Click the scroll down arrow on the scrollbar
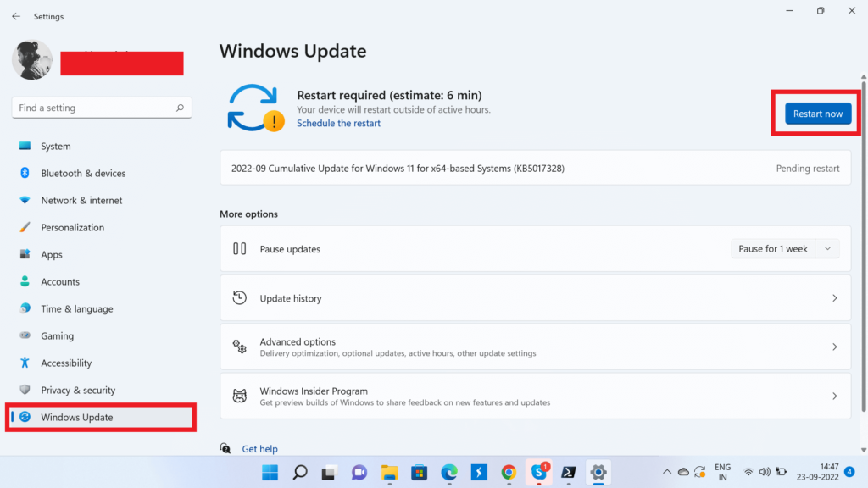 [864, 450]
